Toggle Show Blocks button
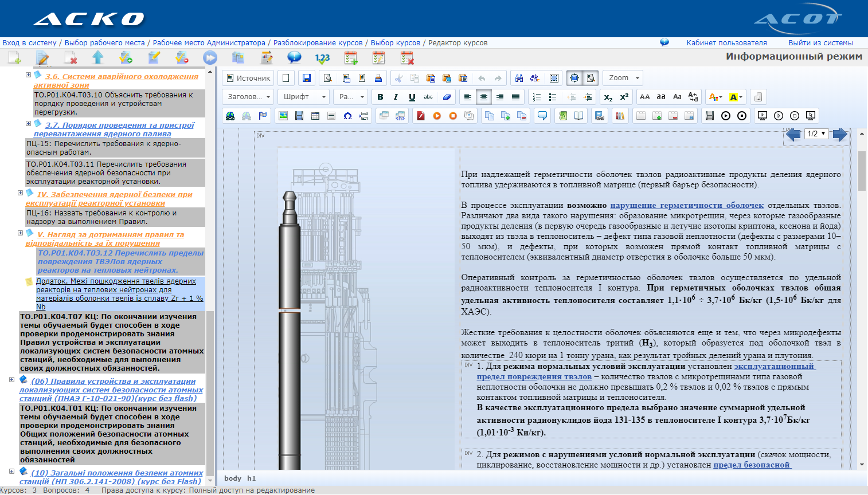This screenshot has height=495, width=868. coord(591,78)
